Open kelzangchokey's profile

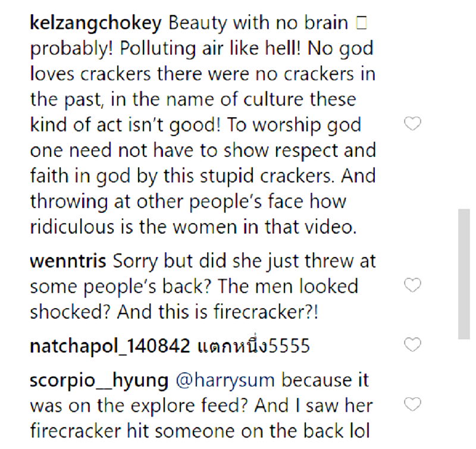(x=96, y=23)
